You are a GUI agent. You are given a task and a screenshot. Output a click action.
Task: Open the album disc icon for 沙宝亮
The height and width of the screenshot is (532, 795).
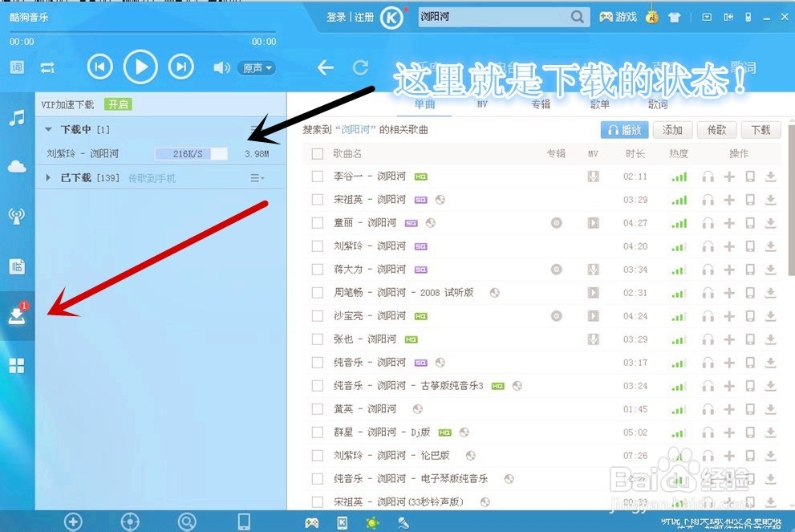(556, 316)
